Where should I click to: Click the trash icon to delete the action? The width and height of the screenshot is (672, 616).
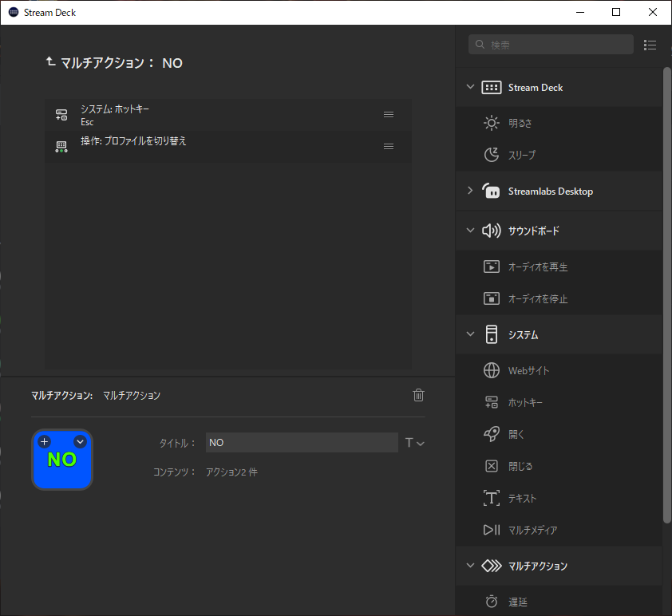coord(418,395)
